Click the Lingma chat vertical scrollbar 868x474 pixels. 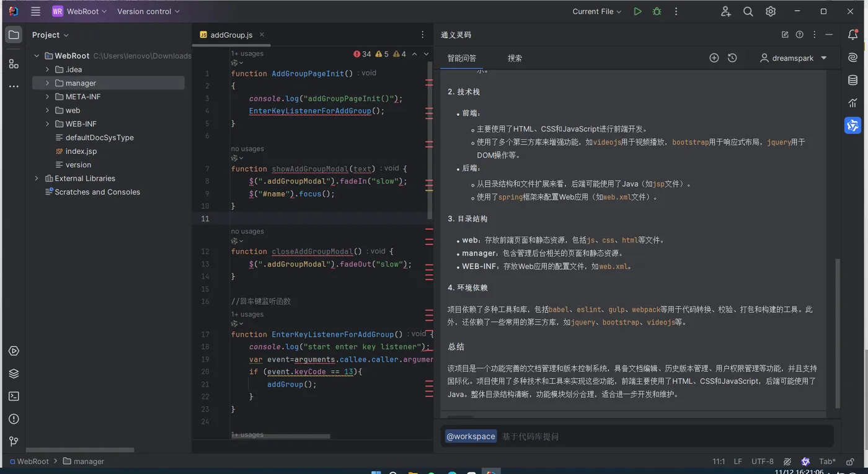(838, 333)
